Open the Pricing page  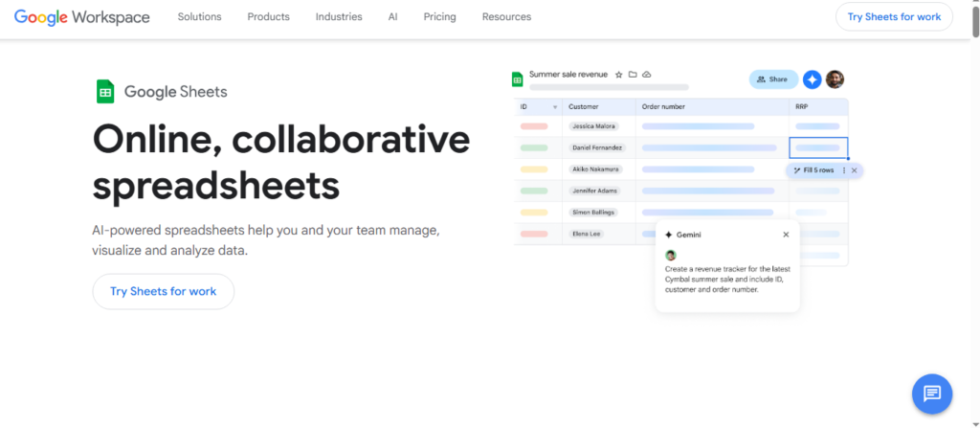(x=439, y=17)
